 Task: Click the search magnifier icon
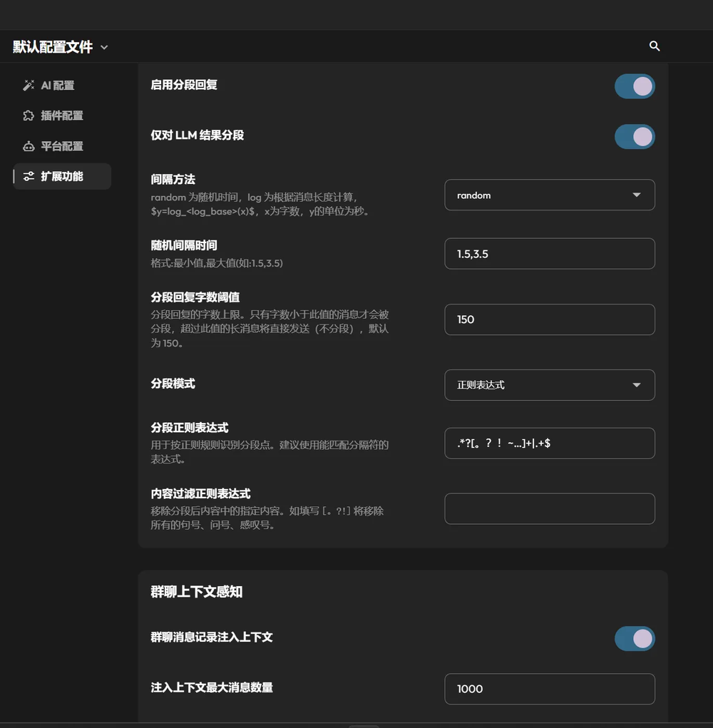(x=655, y=46)
